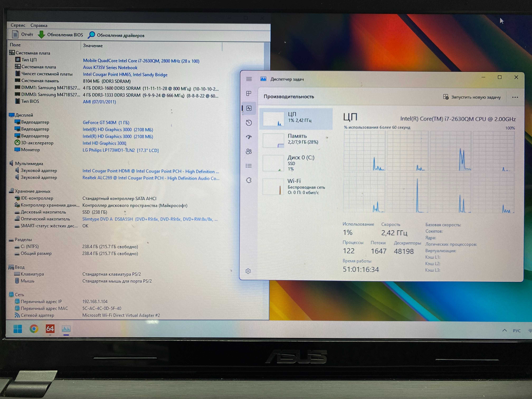The width and height of the screenshot is (532, 399).
Task: Open the Realtek ALC269 audio adapter link
Action: click(151, 178)
